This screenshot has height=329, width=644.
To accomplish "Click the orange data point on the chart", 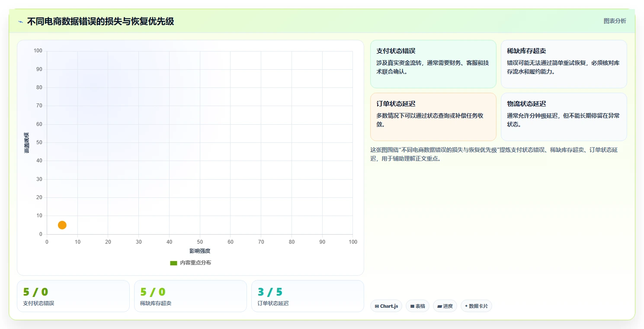I will [x=62, y=225].
